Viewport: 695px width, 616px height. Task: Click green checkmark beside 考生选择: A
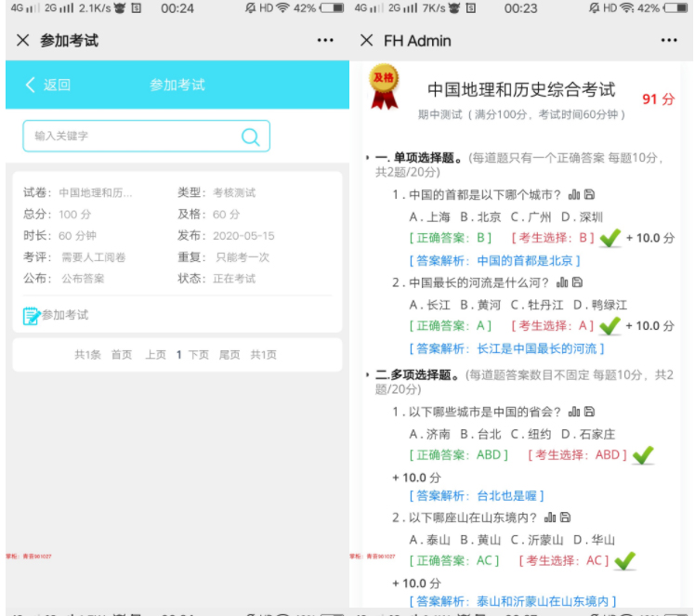(x=610, y=326)
